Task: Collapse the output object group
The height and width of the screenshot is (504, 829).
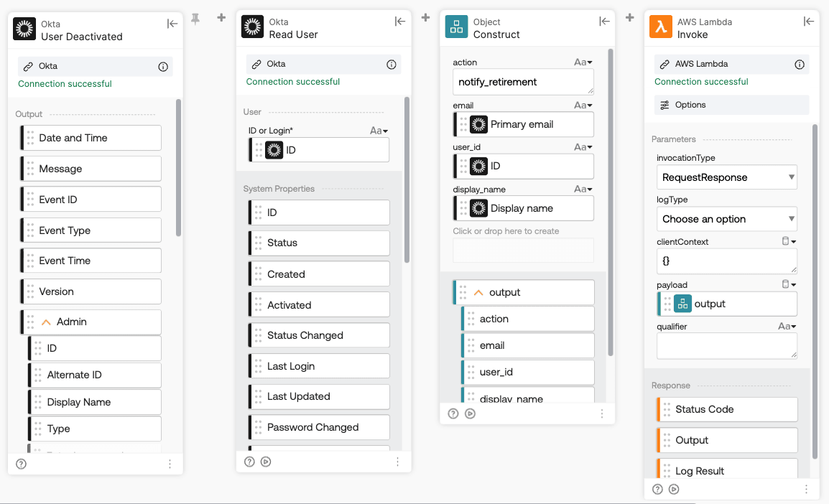Action: [x=478, y=293]
